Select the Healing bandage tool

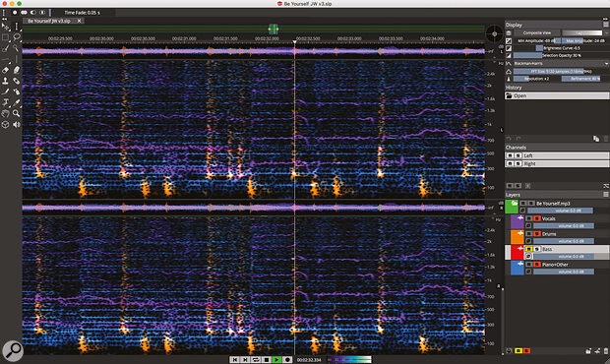click(17, 81)
